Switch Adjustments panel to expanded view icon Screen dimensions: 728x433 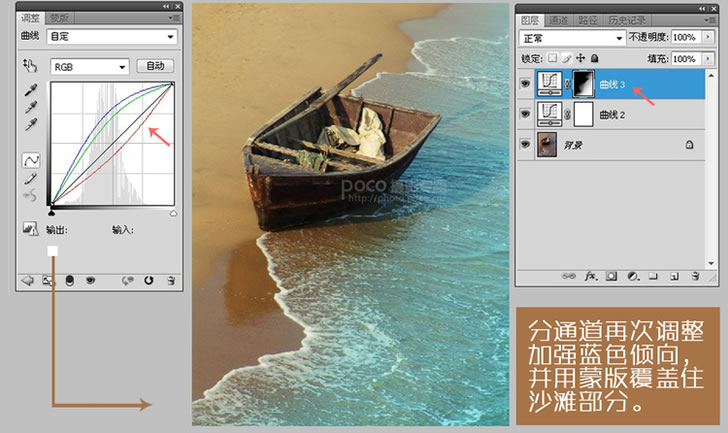point(48,280)
